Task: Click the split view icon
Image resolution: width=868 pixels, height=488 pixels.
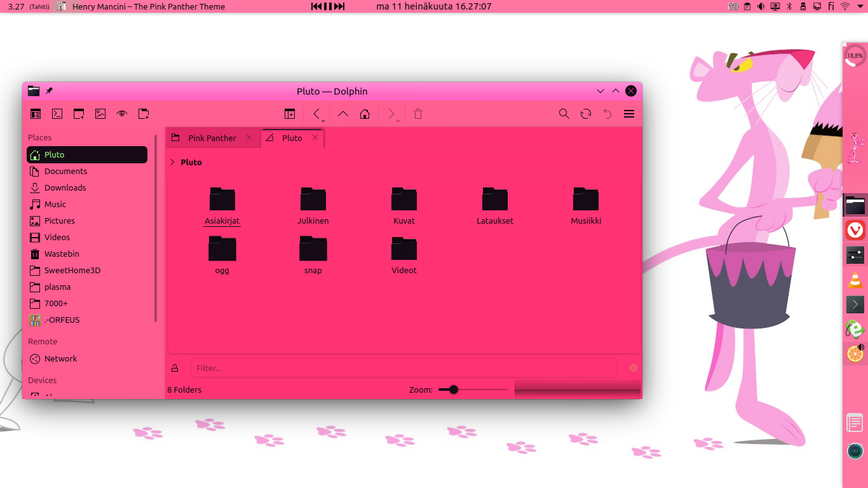Action: [x=290, y=114]
